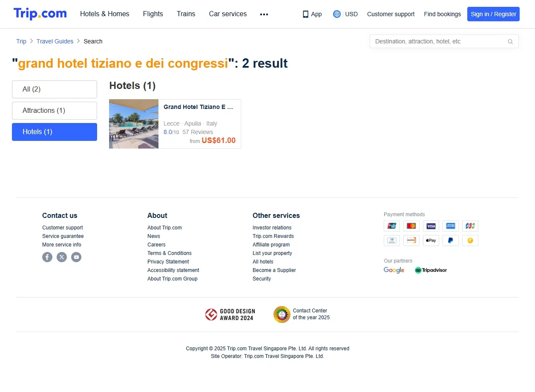This screenshot has height=392, width=535.
Task: Click the Google partner logo
Action: 394,270
